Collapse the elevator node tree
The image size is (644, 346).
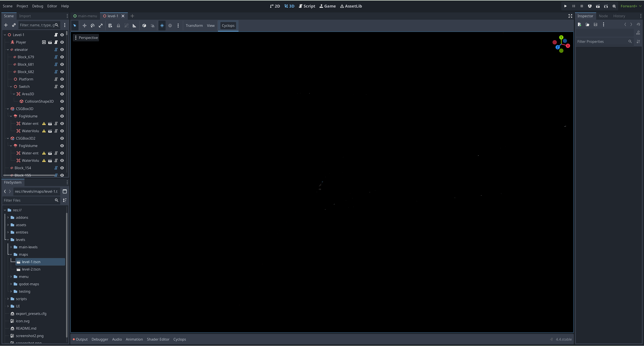pos(8,50)
